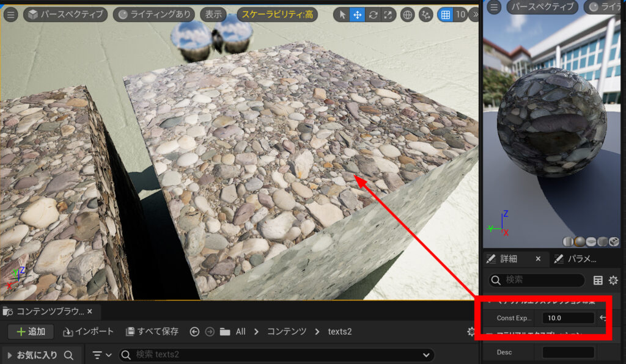Screen dimensions: 626x364
Task: Open the 表示 show flags dropdown
Action: (213, 13)
